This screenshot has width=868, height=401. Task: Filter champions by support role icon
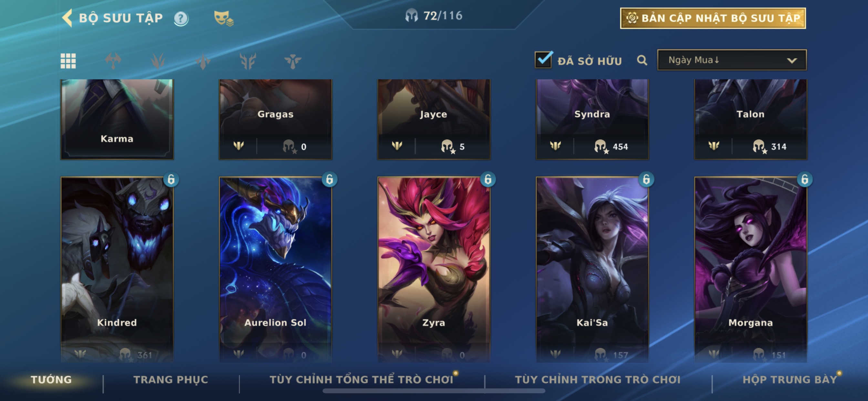pos(293,61)
